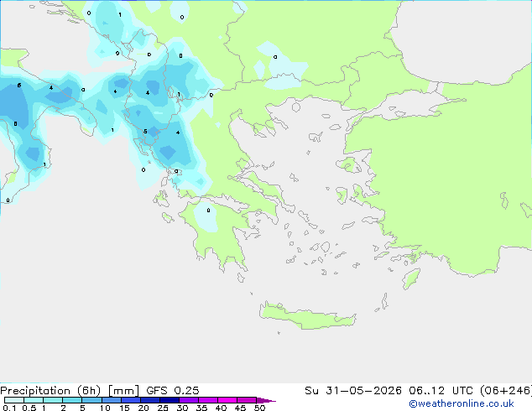The width and height of the screenshot is (532, 411).
Task: Click the 15–20 mm blue legend swatch
Action: 131,400
